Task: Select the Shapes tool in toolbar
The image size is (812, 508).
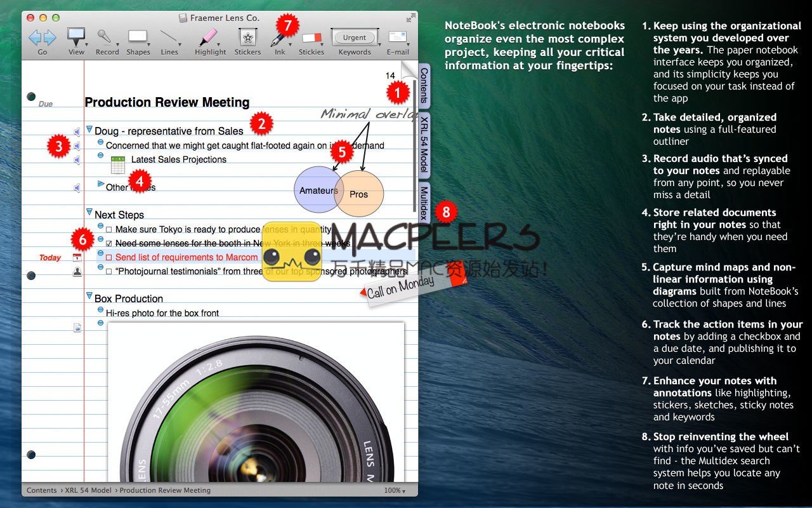Action: pos(138,37)
